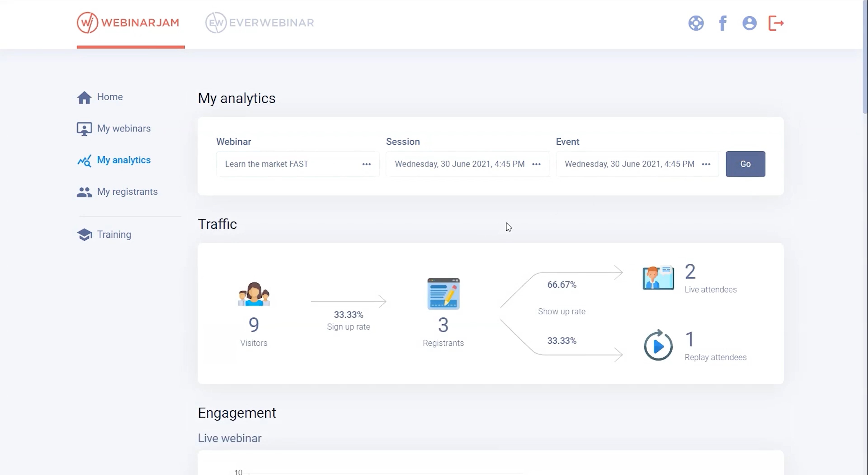Select My Analytics navigation icon

pyautogui.click(x=84, y=160)
